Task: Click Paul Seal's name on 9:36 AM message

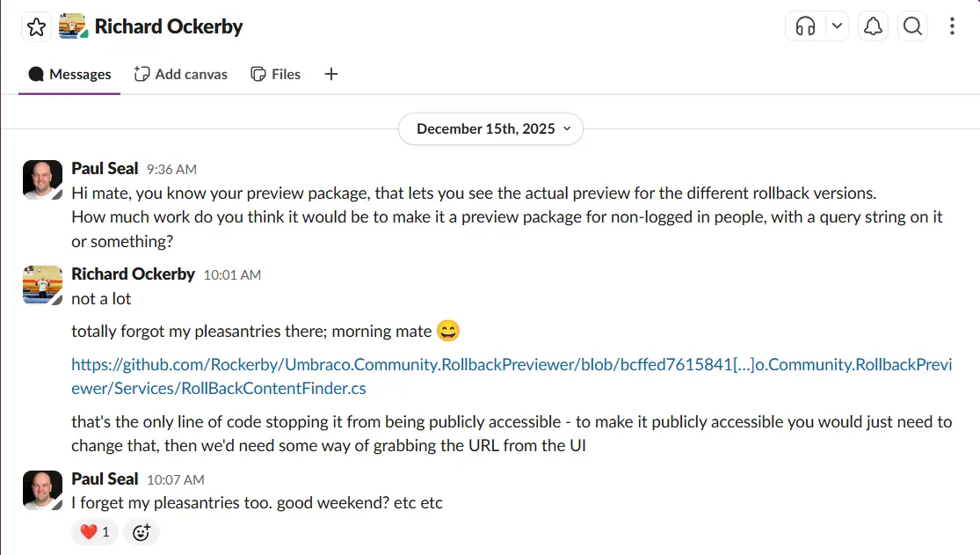Action: (x=105, y=168)
